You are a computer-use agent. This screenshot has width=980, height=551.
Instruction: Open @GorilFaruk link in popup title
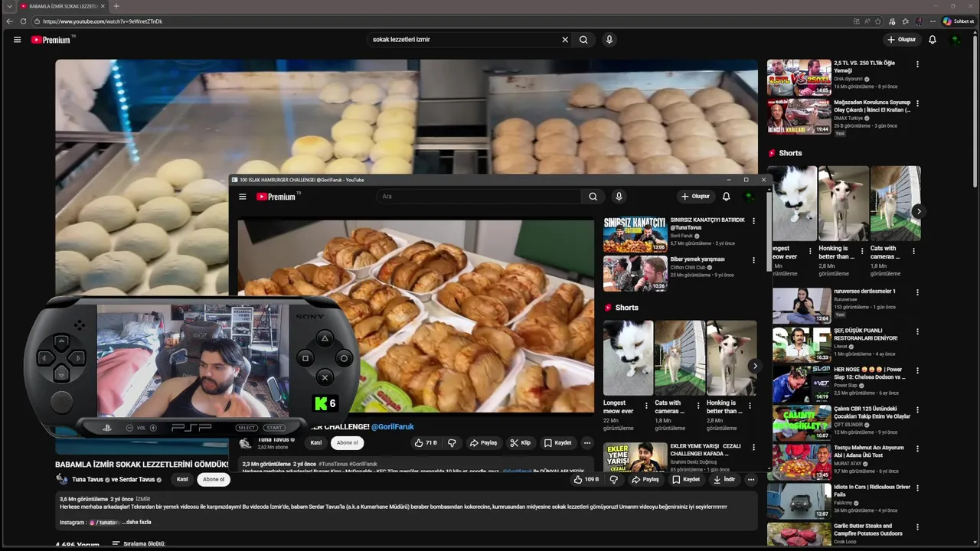click(x=393, y=427)
